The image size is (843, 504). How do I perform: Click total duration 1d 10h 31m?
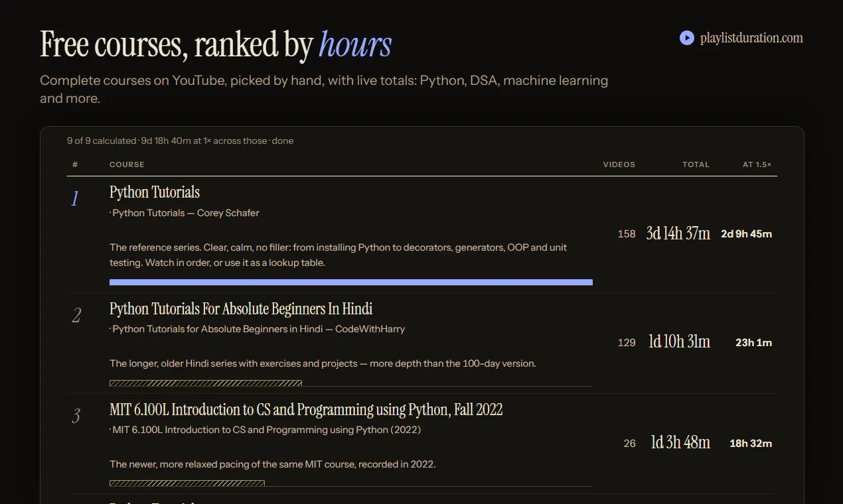679,342
